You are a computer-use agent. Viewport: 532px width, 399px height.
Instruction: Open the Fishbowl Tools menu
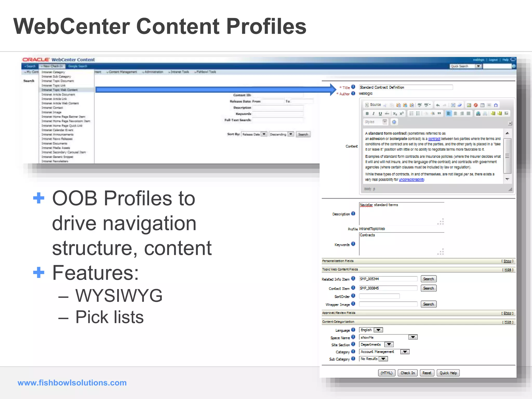tap(205, 72)
